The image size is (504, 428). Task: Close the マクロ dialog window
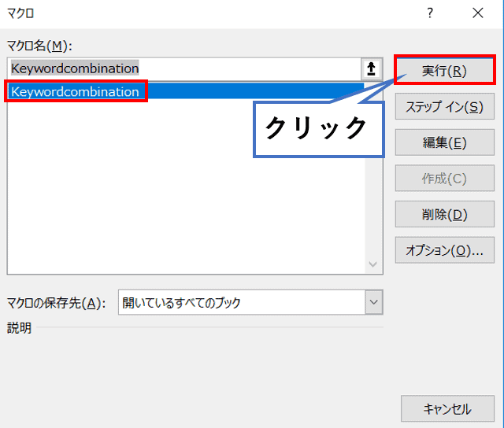[x=477, y=13]
